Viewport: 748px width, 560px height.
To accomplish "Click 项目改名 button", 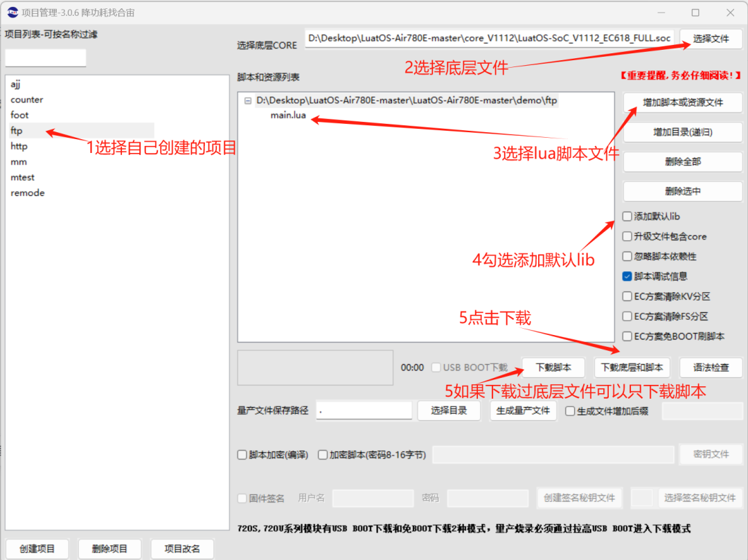I will click(x=182, y=549).
